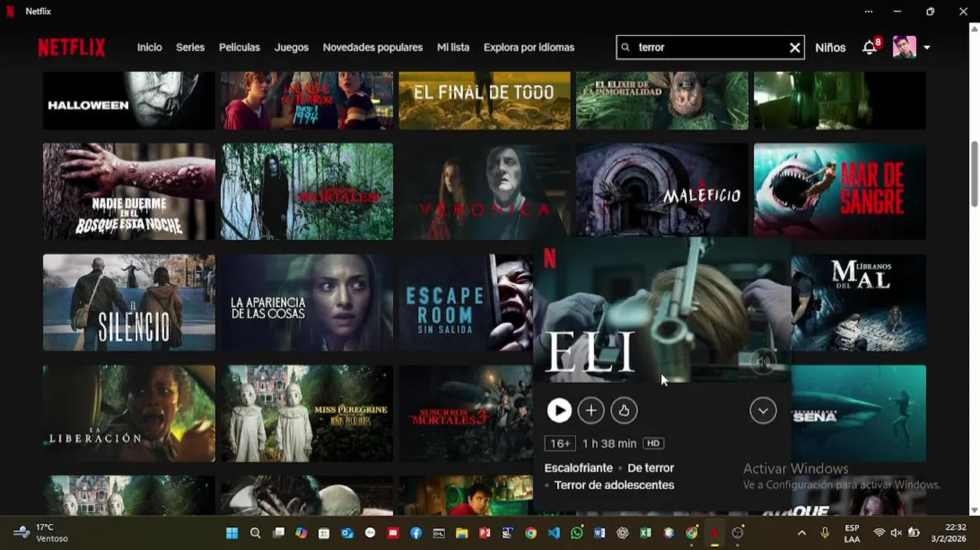Open Word from the taskbar
The width and height of the screenshot is (980, 550).
599,533
